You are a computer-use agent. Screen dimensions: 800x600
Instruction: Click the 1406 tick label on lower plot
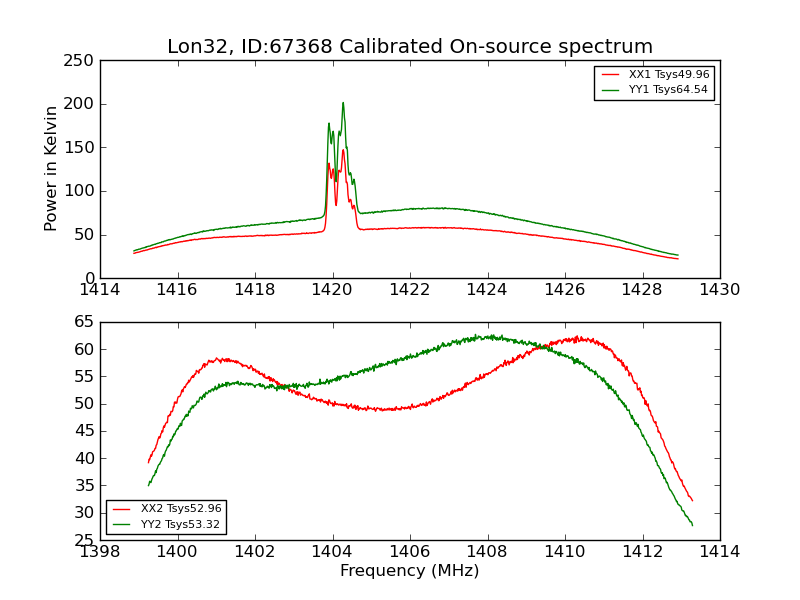(x=410, y=552)
